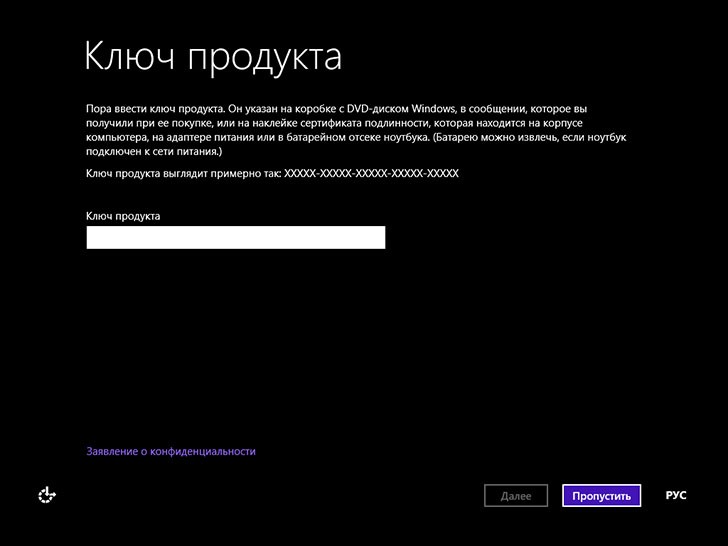
Task: Switch input language via РУС indicator
Action: point(676,495)
